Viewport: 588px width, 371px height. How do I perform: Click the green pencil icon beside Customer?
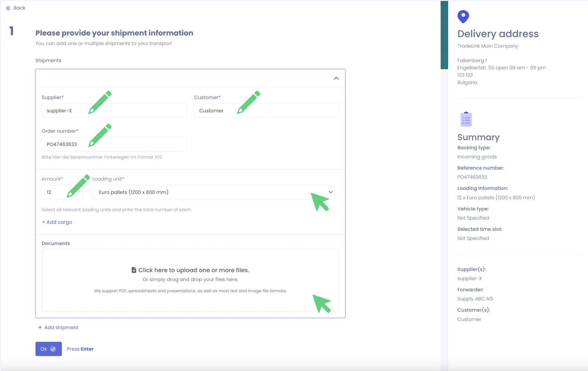coord(249,102)
